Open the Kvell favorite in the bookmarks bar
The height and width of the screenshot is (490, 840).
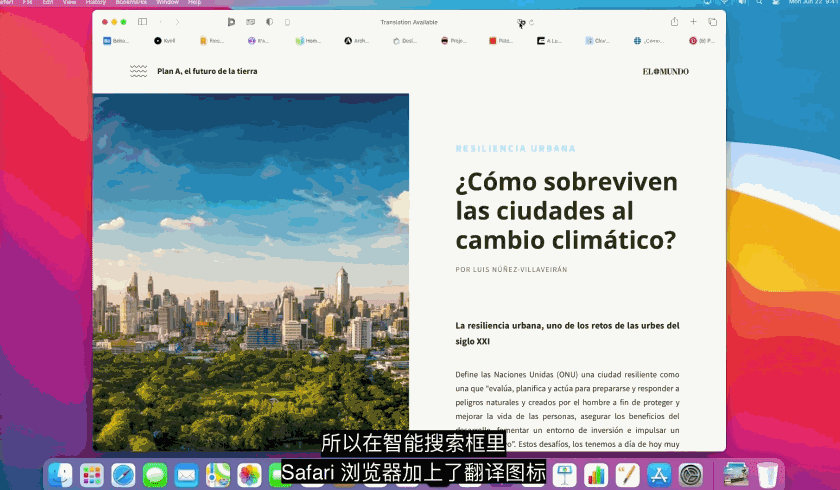coord(164,41)
